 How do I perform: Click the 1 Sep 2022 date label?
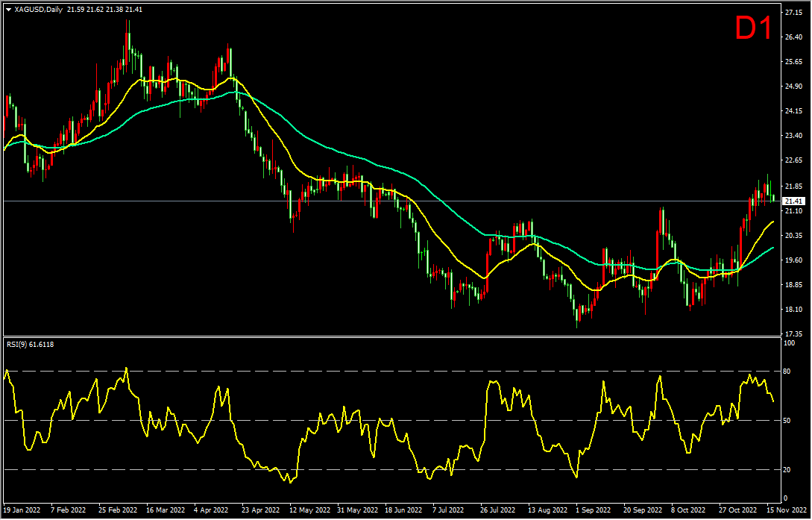[x=594, y=510]
